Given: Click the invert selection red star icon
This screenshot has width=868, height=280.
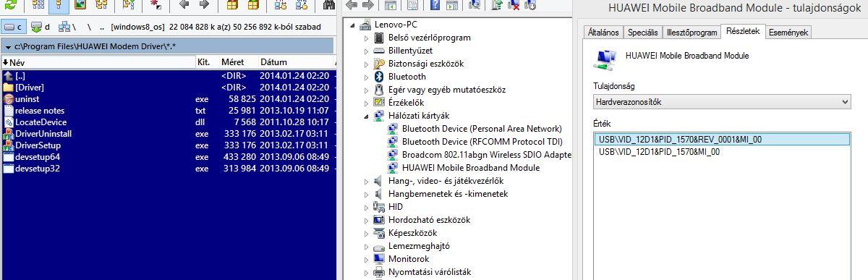Looking at the screenshot, I should tap(156, 5).
